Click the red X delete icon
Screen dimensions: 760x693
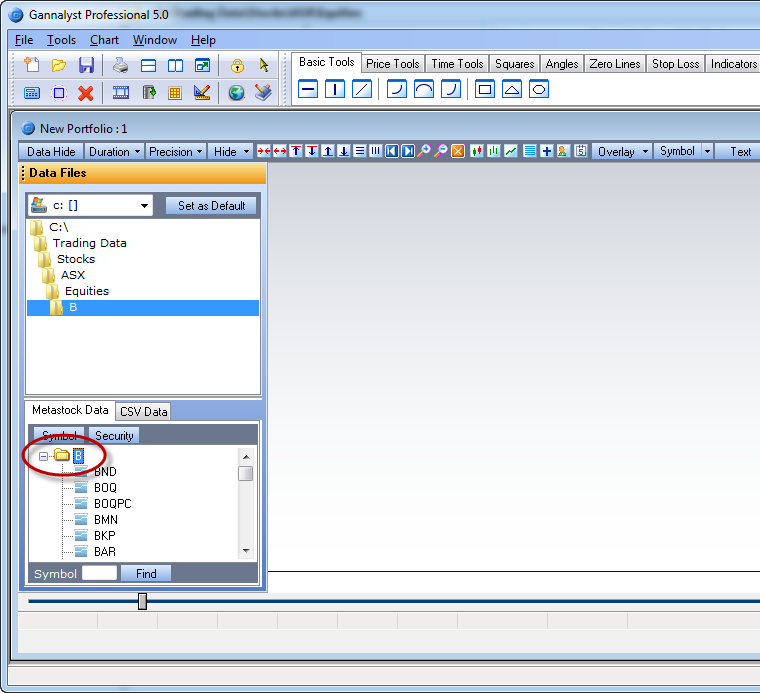pos(86,93)
